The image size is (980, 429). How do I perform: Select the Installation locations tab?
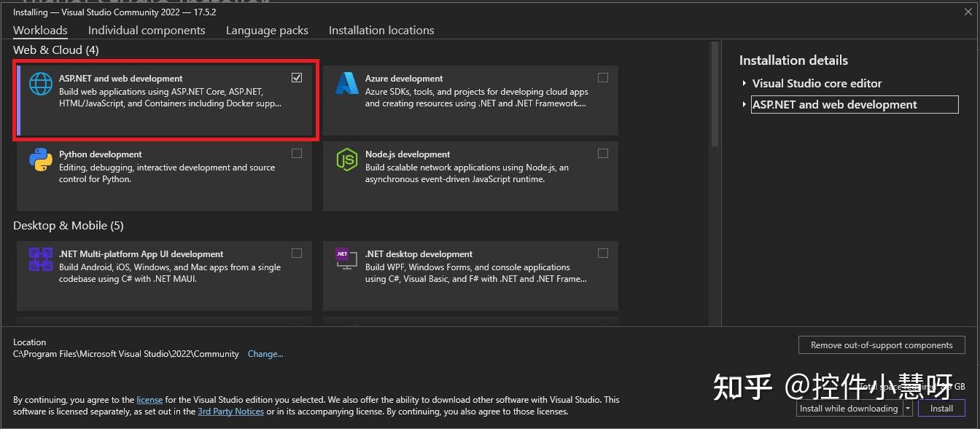pyautogui.click(x=381, y=30)
